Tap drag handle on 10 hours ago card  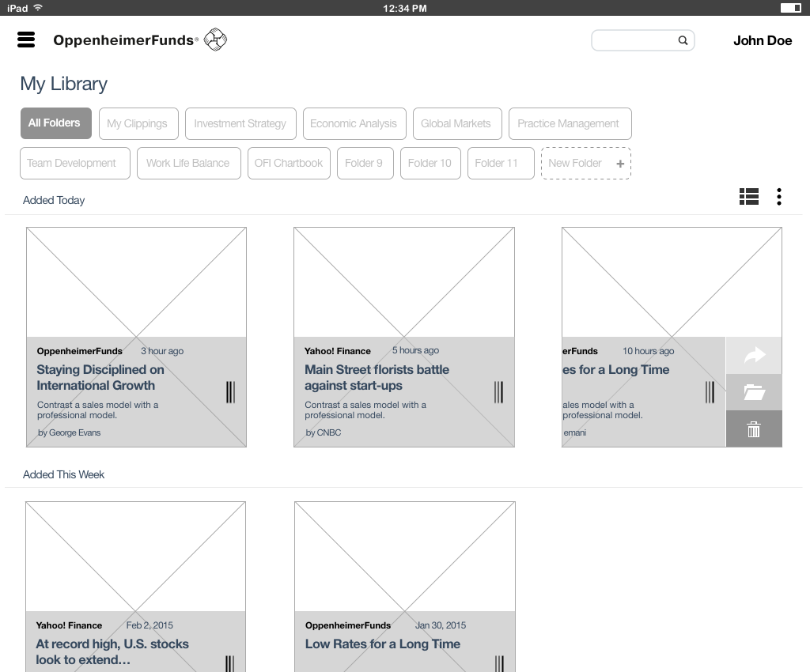pos(710,392)
